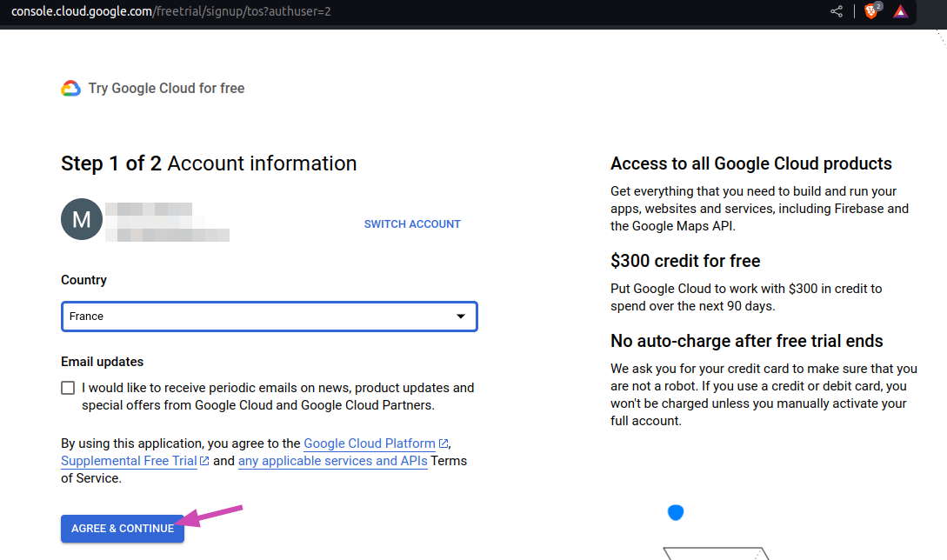This screenshot has width=947, height=560.
Task: Click the Country dropdown arrow
Action: coord(461,317)
